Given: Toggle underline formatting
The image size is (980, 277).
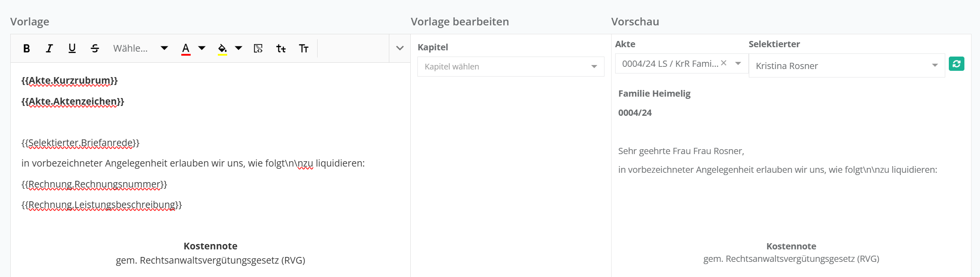Looking at the screenshot, I should [72, 49].
